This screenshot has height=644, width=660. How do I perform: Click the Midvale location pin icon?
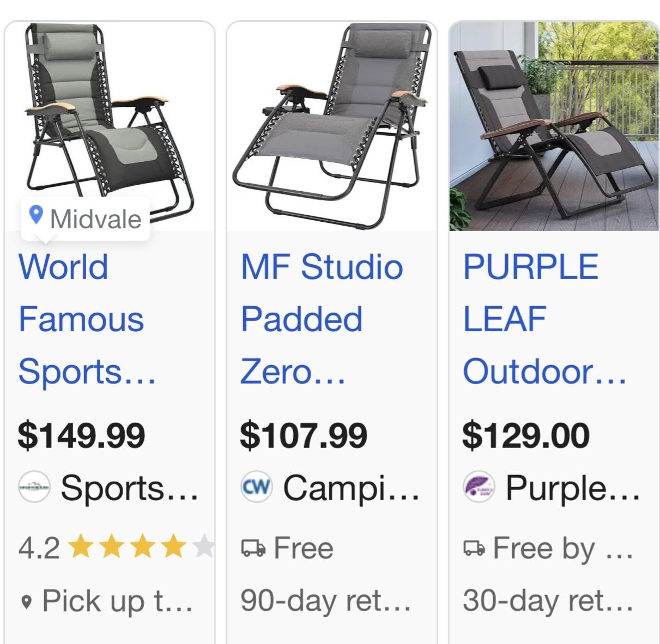tap(36, 215)
